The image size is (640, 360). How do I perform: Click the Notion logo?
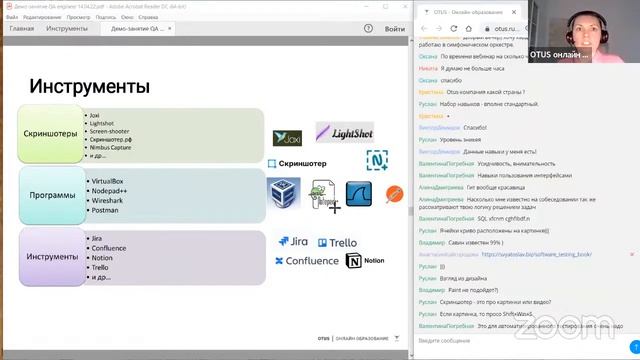click(365, 260)
